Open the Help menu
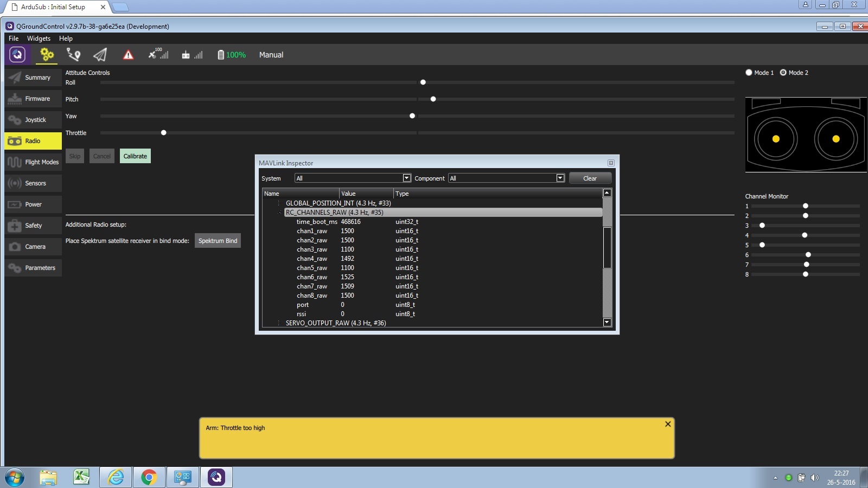868x488 pixels. [x=66, y=38]
